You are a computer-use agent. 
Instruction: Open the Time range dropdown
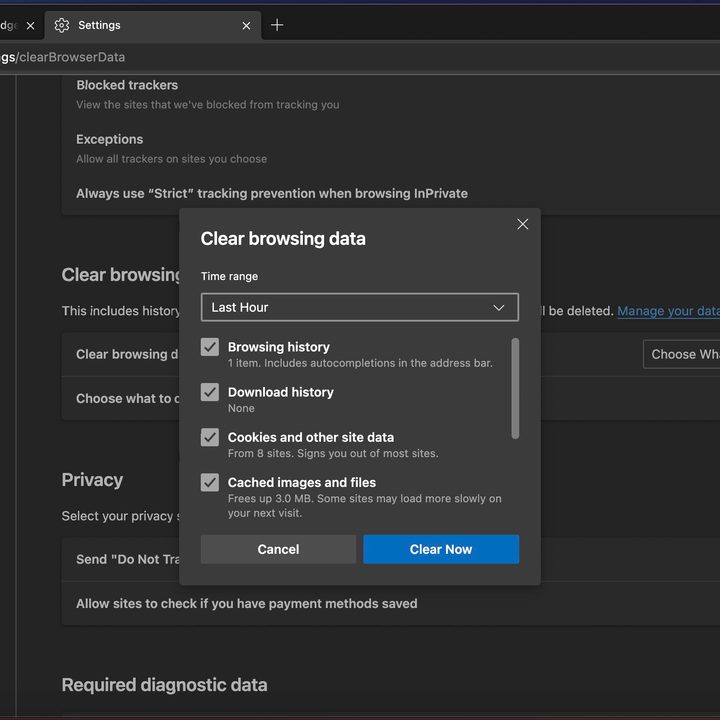[x=360, y=307]
